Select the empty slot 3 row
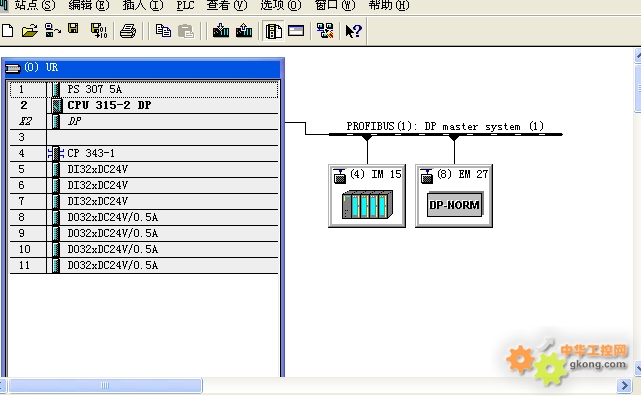This screenshot has width=641, height=396. tap(144, 137)
